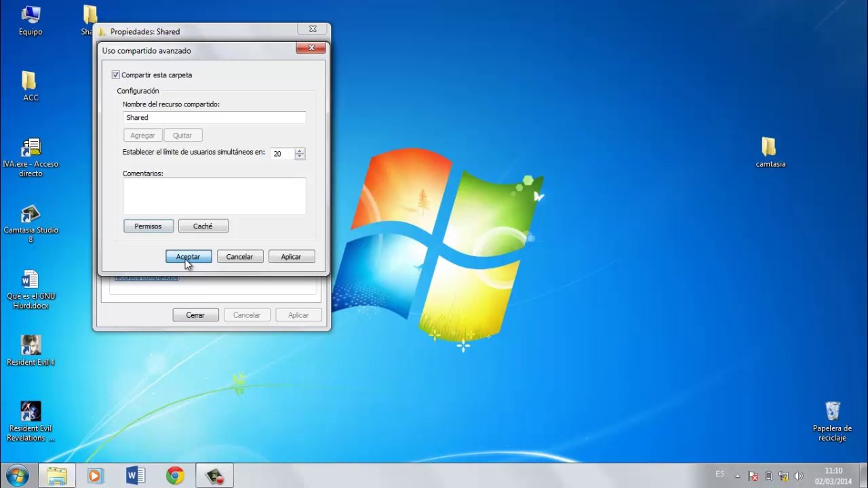Open the Equipo desktop icon
Viewport: 868px width, 488px height.
pyautogui.click(x=31, y=20)
